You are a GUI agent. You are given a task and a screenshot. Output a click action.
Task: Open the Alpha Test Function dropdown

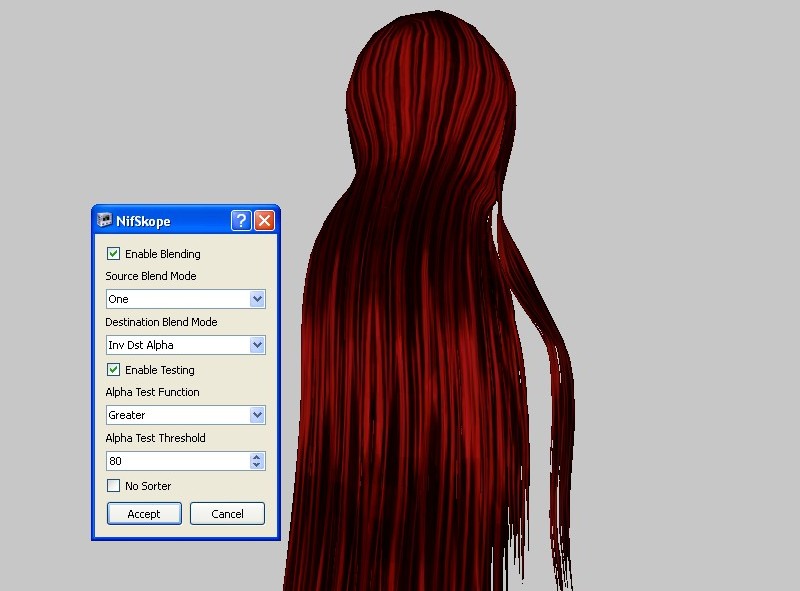186,415
